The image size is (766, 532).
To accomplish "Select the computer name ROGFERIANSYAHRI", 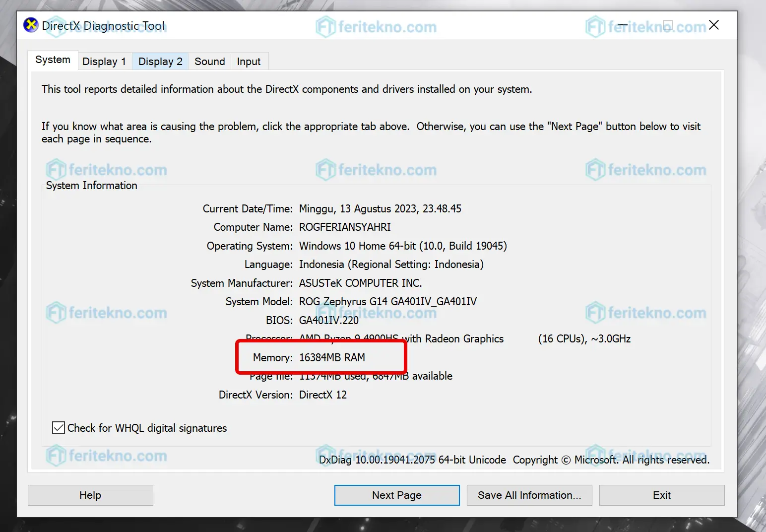I will click(345, 227).
